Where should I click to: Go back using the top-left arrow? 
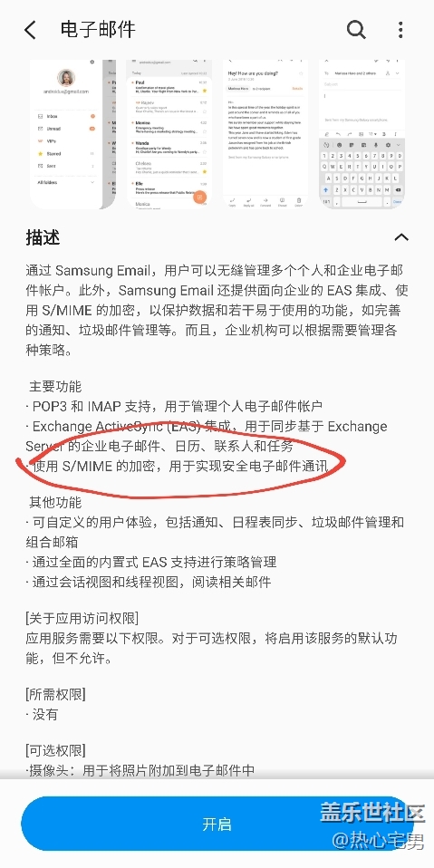pos(30,30)
